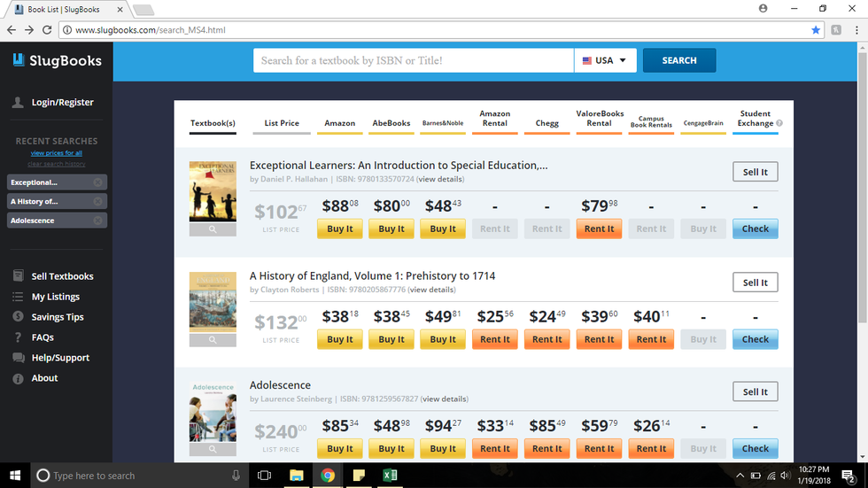
Task: Show hidden system tray icons
Action: pos(740,476)
